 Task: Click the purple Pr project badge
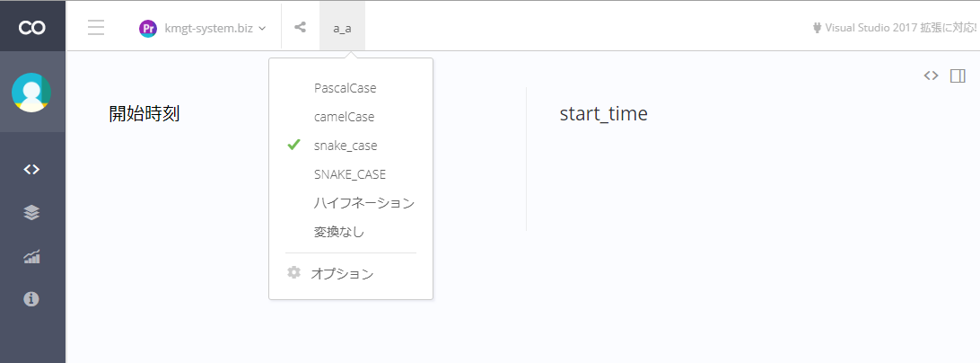148,28
